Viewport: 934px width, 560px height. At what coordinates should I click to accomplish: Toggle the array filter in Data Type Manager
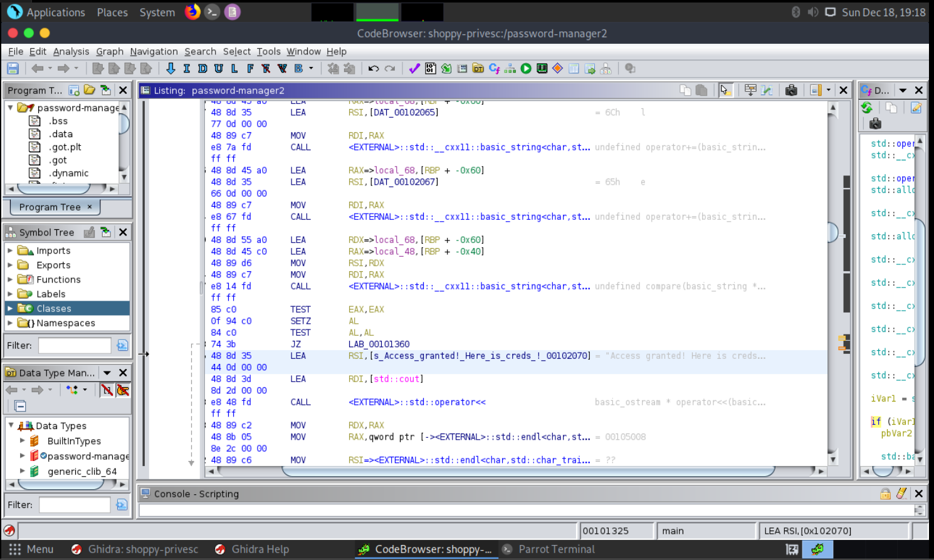coord(107,390)
